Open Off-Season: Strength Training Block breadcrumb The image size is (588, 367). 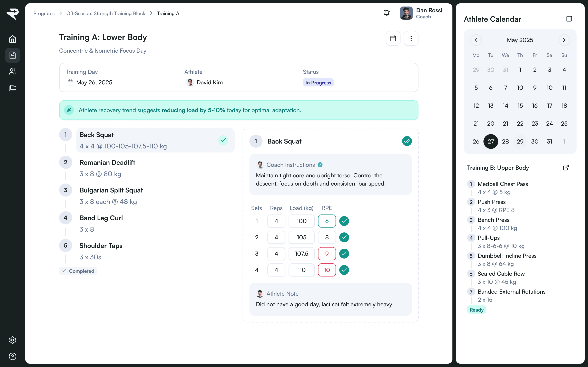[x=106, y=14]
